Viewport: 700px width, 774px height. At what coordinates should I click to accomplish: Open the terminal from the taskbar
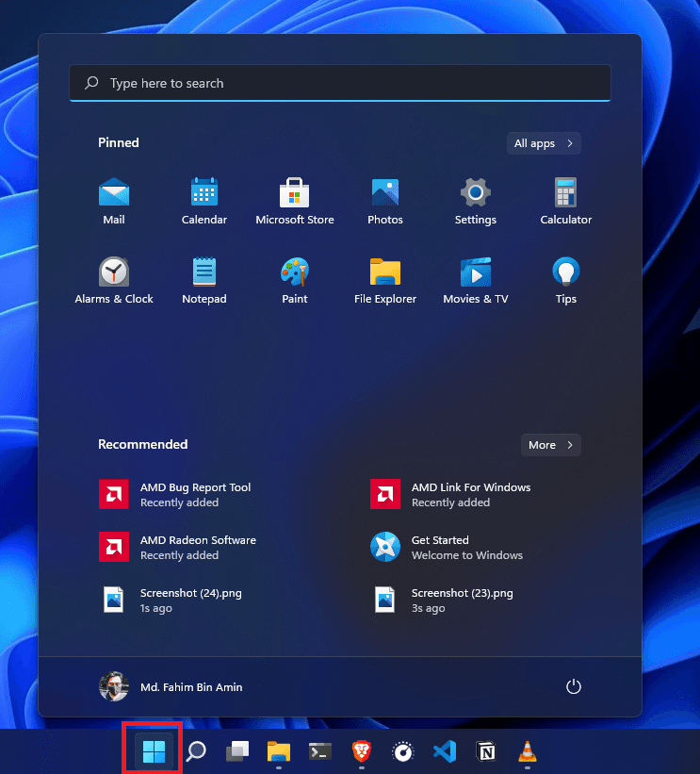pyautogui.click(x=320, y=751)
